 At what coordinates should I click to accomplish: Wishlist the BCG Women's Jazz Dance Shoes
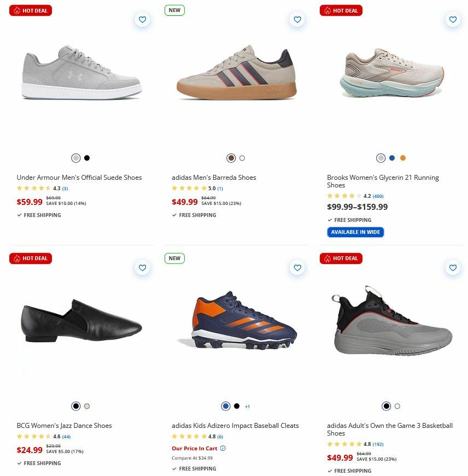coord(142,268)
